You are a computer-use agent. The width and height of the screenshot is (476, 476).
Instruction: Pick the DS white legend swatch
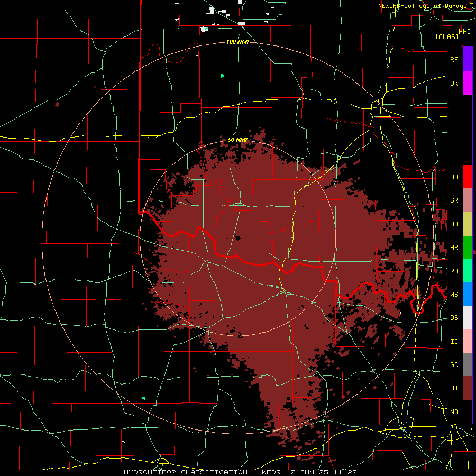point(467,317)
